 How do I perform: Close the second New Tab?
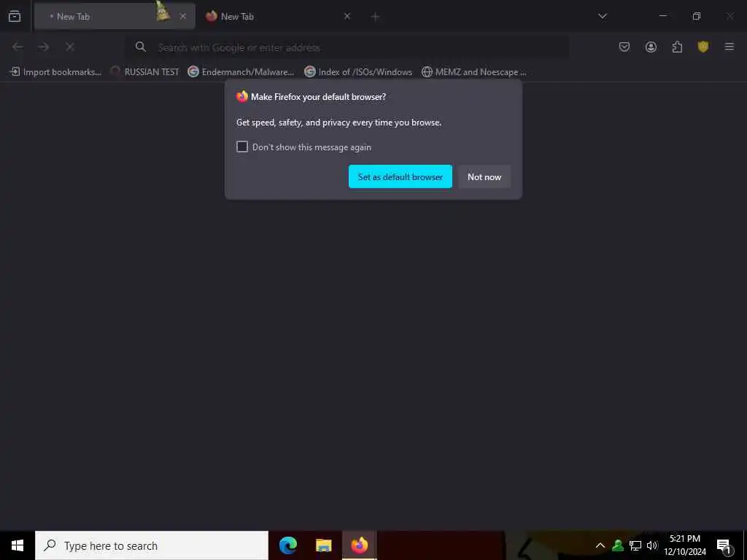click(347, 16)
